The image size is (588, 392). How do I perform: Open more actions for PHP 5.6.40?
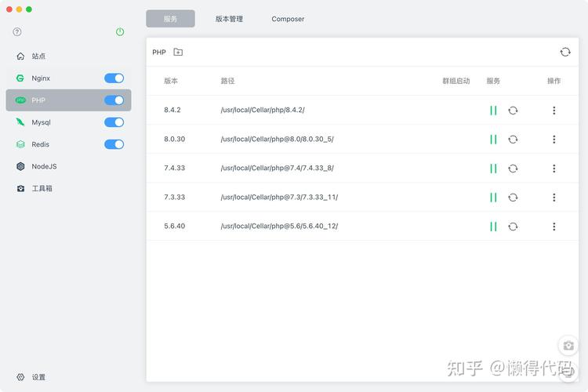point(554,227)
